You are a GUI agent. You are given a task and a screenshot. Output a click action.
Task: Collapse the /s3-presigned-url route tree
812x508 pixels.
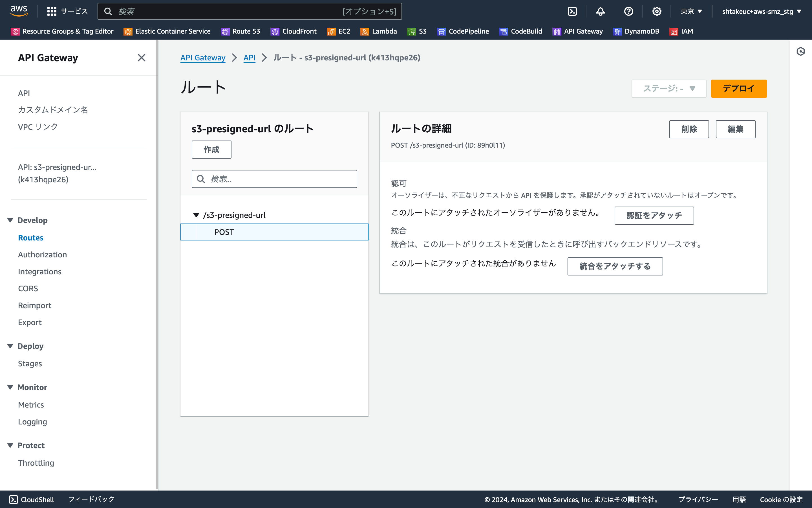click(196, 215)
